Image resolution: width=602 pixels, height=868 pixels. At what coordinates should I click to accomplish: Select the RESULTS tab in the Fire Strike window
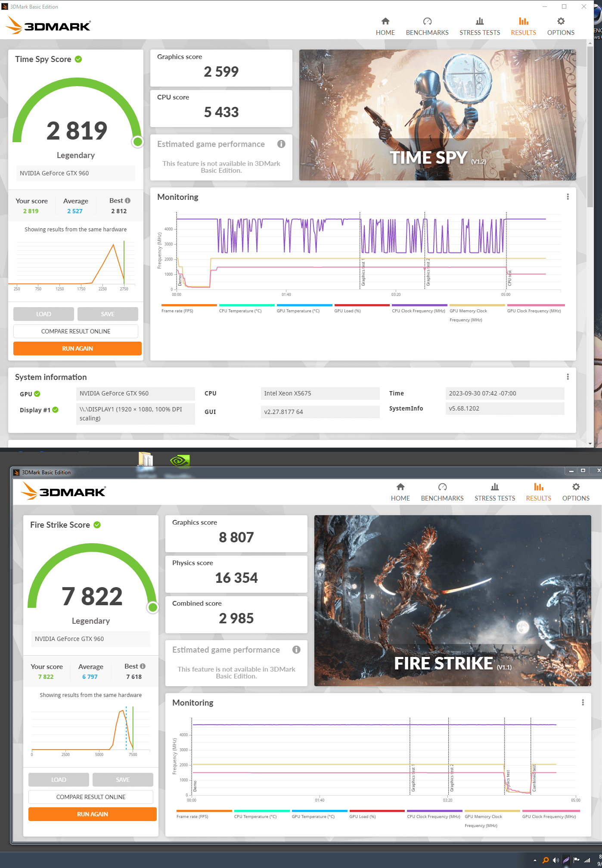pos(539,492)
